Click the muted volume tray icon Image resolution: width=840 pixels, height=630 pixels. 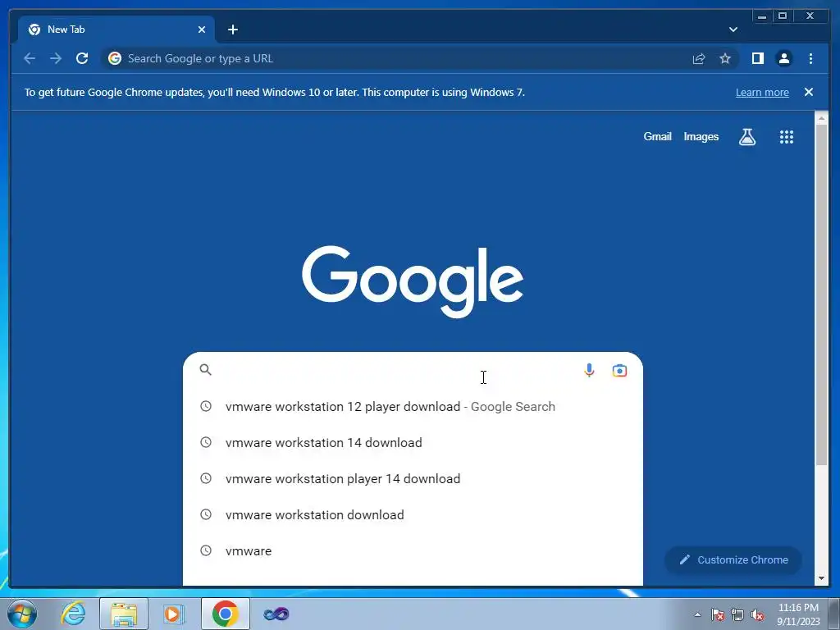[757, 614]
